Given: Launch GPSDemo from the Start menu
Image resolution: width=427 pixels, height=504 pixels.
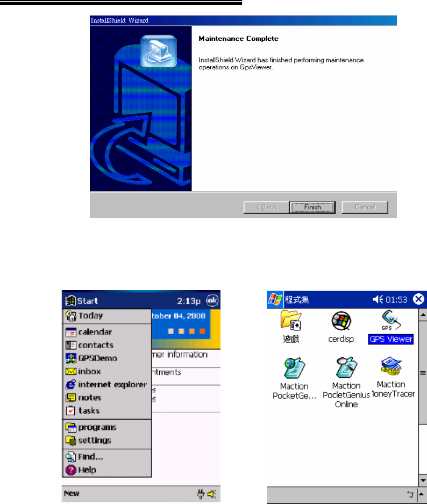Looking at the screenshot, I should point(107,358).
